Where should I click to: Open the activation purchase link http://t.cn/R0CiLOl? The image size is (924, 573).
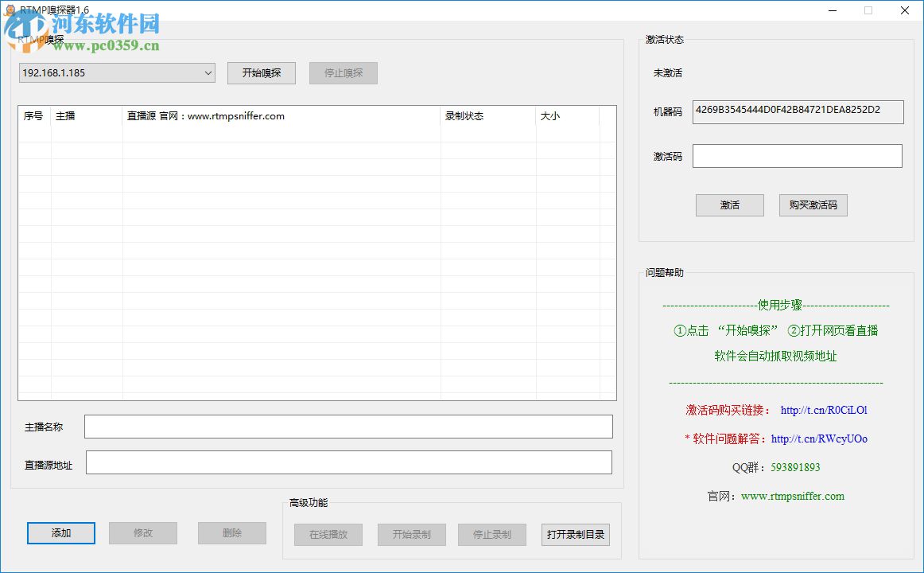825,410
